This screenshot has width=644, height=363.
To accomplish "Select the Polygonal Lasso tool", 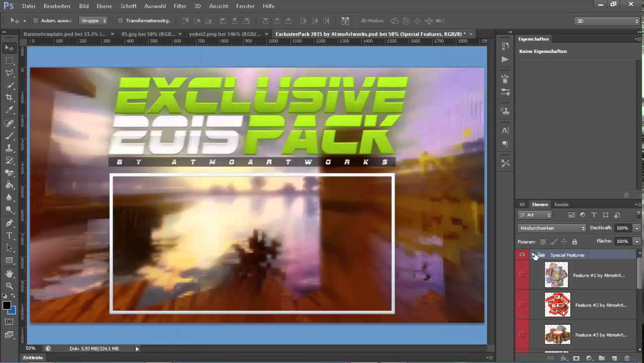I will point(10,73).
